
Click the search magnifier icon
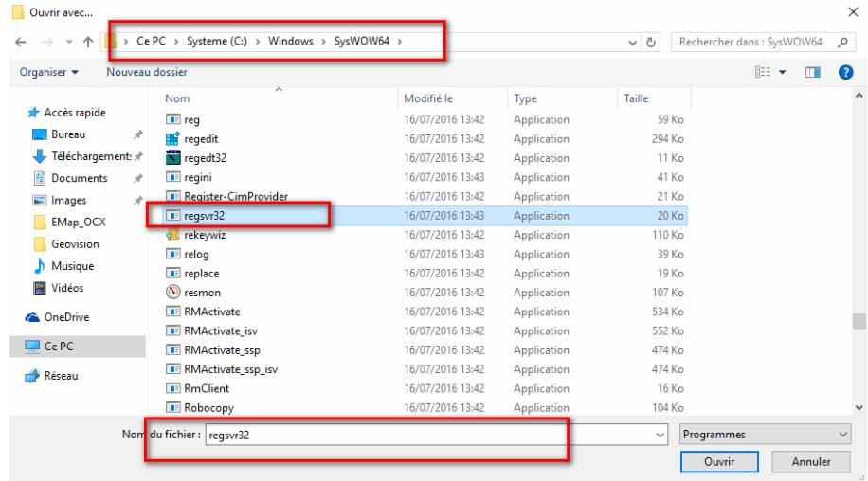842,42
